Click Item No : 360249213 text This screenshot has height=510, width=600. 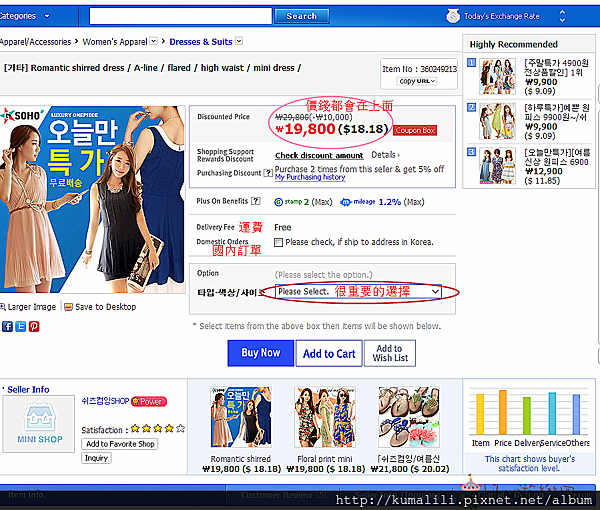click(x=419, y=69)
